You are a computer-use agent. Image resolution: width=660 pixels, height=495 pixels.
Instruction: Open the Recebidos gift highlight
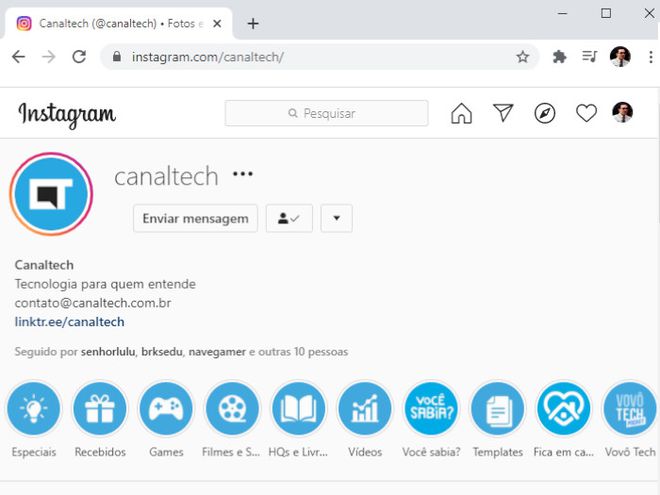point(100,409)
